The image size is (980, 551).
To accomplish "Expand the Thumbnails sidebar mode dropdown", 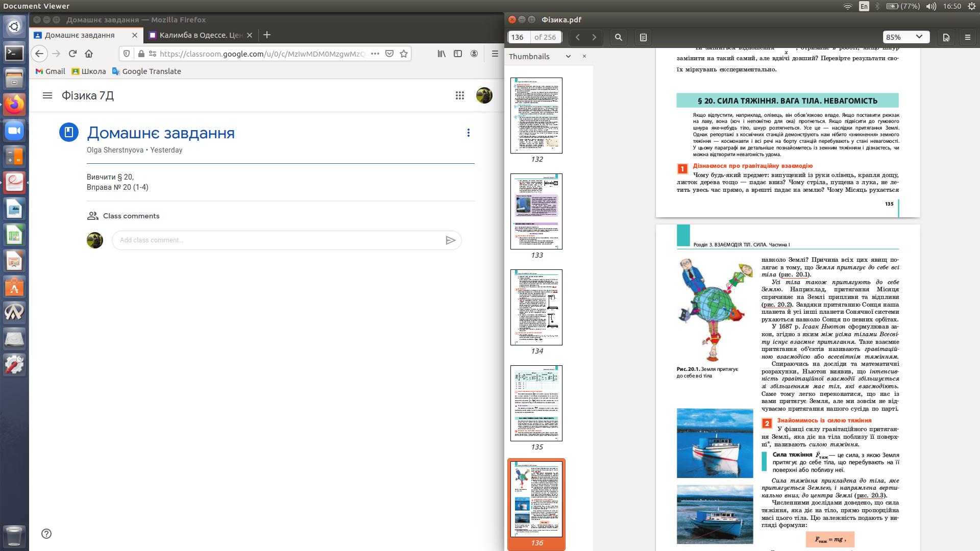I will pyautogui.click(x=568, y=57).
